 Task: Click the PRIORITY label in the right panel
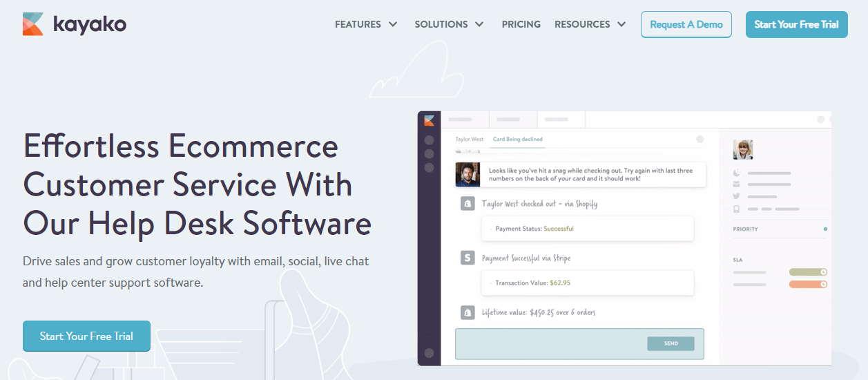745,229
